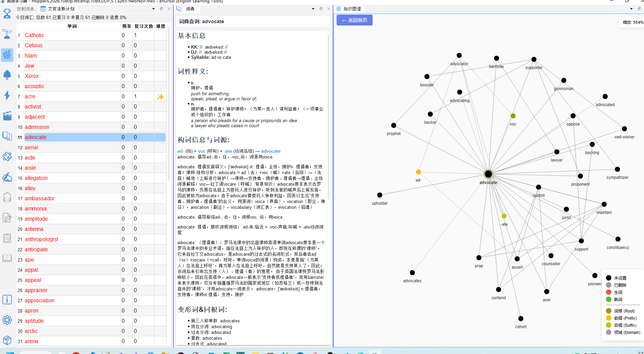Click the seedling sprout sidebar icon
The height and width of the screenshot is (354, 644).
pyautogui.click(x=7, y=34)
